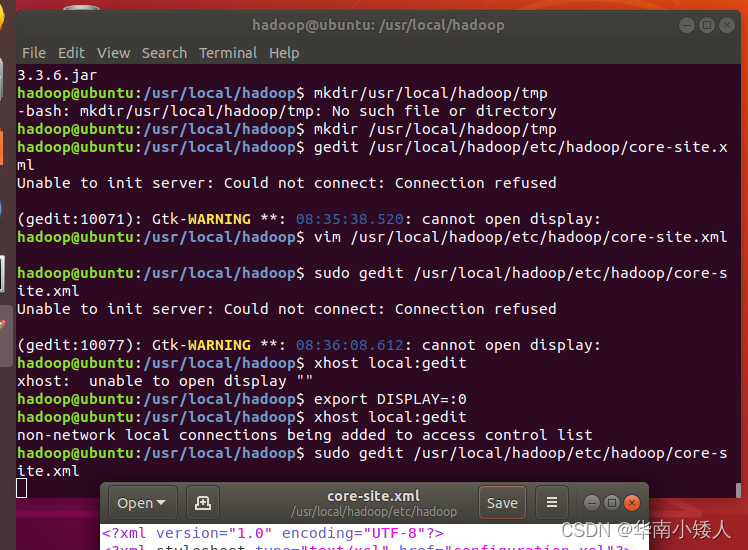
Task: Create a new document in gedit
Action: pyautogui.click(x=203, y=503)
